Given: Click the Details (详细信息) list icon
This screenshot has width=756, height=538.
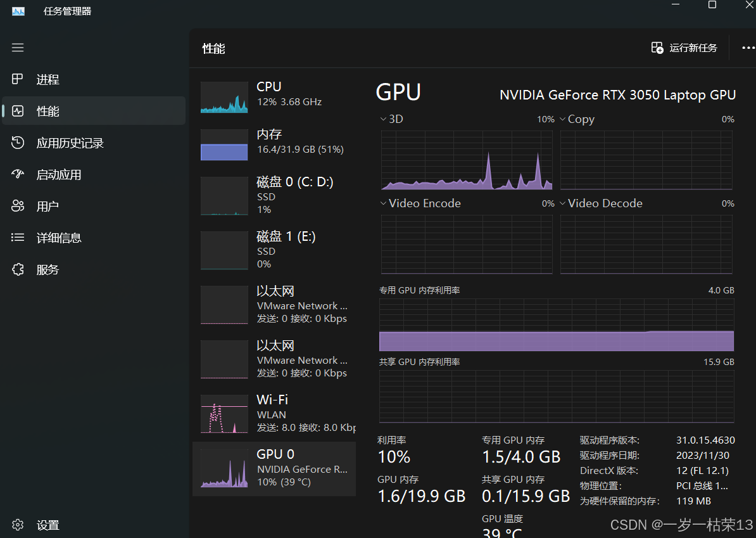Looking at the screenshot, I should (18, 238).
